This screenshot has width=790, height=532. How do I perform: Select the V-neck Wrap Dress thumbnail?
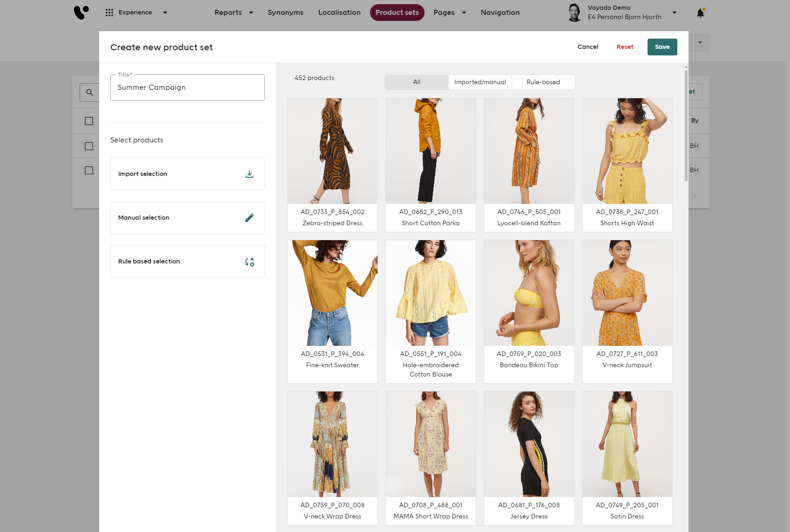coord(332,444)
